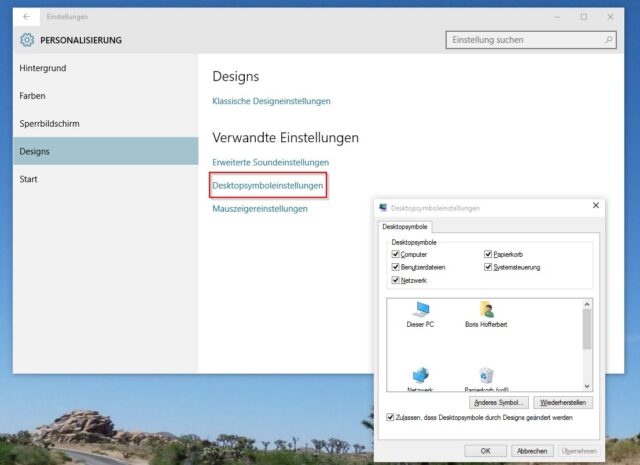Uncheck the Computer checkbox
The height and width of the screenshot is (465, 640).
point(396,255)
